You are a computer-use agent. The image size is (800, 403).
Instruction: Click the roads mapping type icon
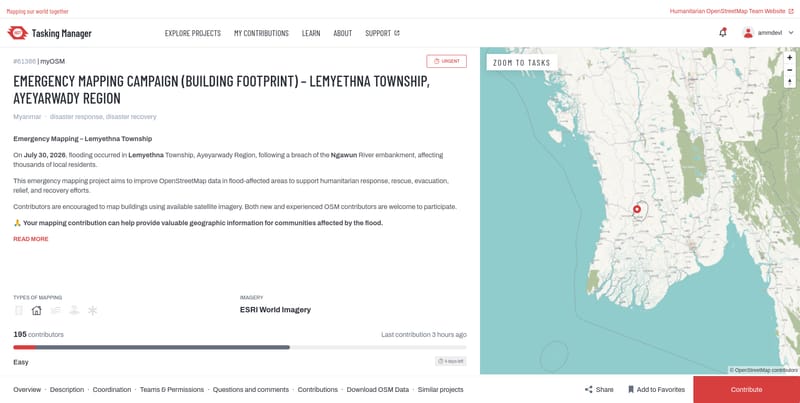18,310
